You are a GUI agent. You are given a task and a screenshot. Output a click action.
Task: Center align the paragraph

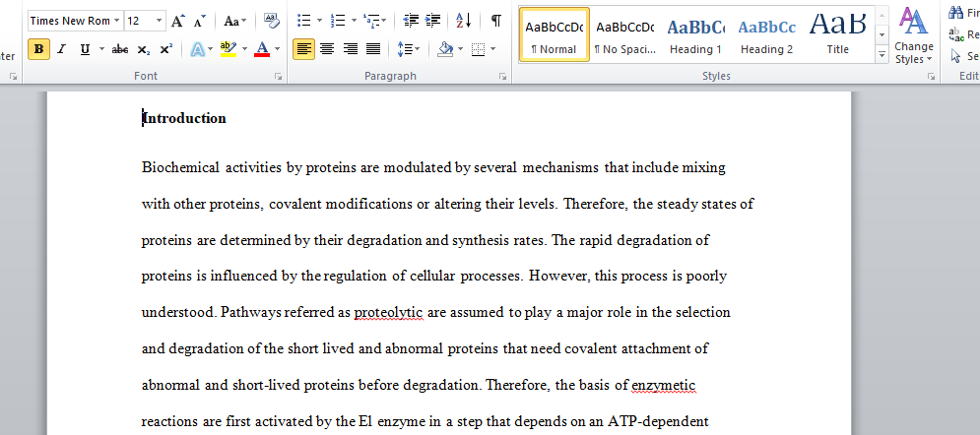(x=327, y=49)
